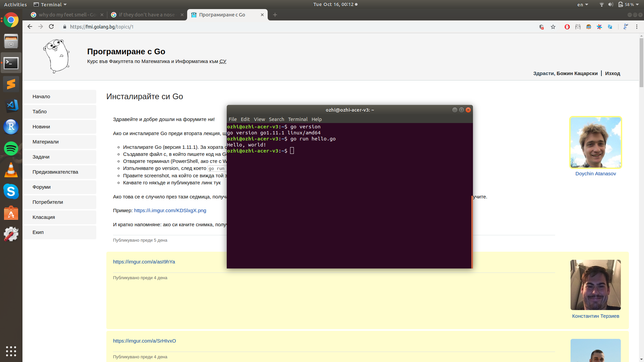Open Форуми in the sidebar

click(59, 187)
